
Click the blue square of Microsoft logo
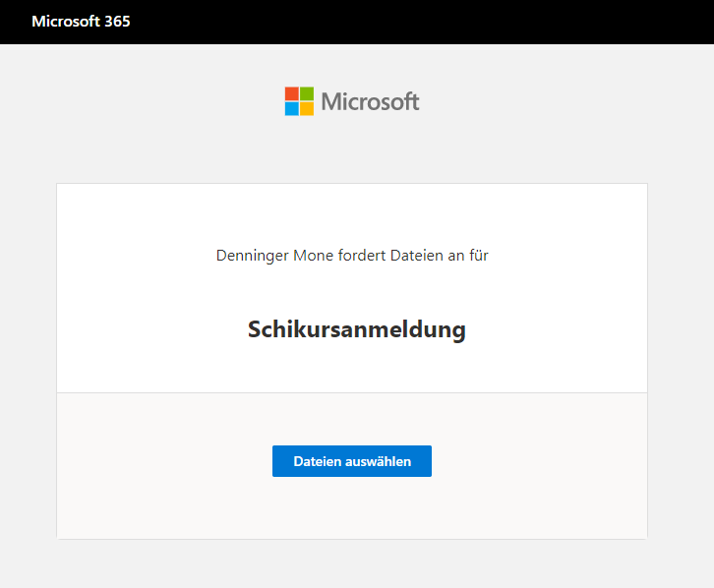(292, 108)
